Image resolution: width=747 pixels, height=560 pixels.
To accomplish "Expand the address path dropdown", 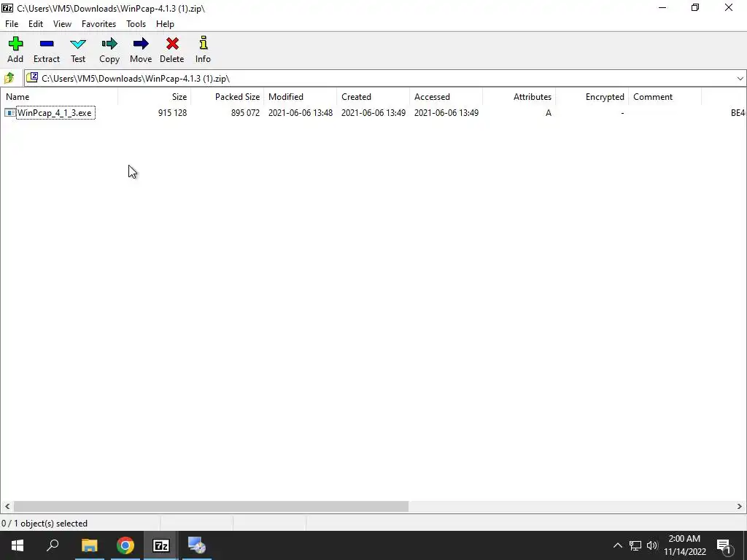I will (740, 79).
